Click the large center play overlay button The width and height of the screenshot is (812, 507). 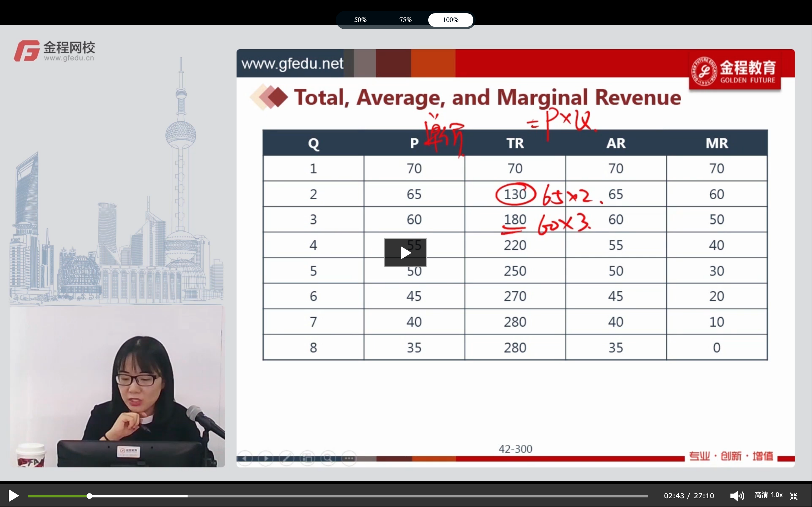405,252
